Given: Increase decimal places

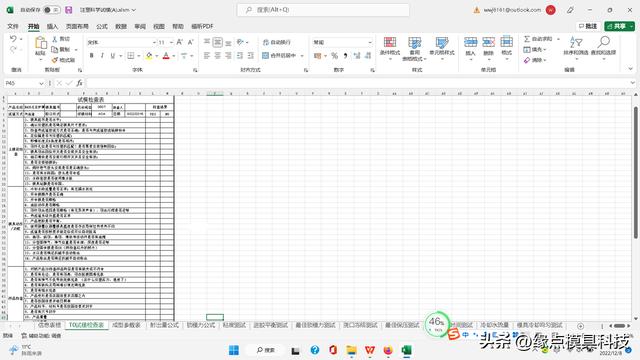Looking at the screenshot, I should 357,56.
